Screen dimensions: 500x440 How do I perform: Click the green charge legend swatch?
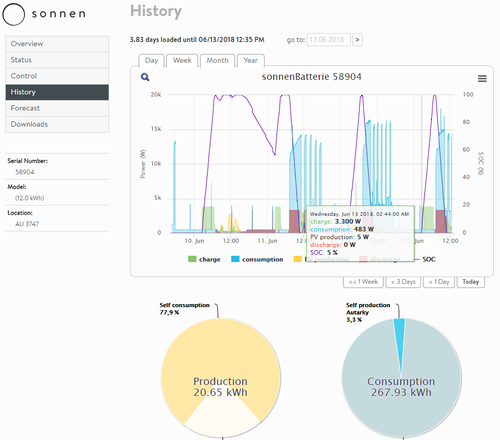click(x=192, y=259)
